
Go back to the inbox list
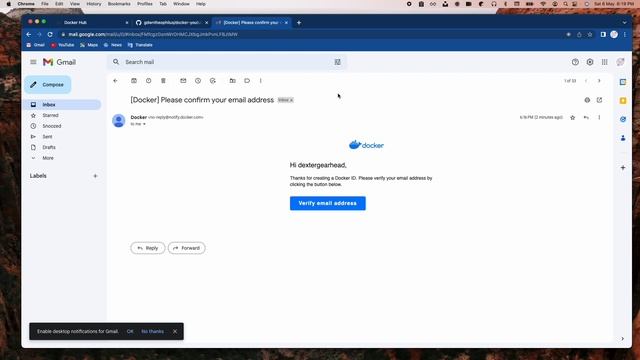115,81
